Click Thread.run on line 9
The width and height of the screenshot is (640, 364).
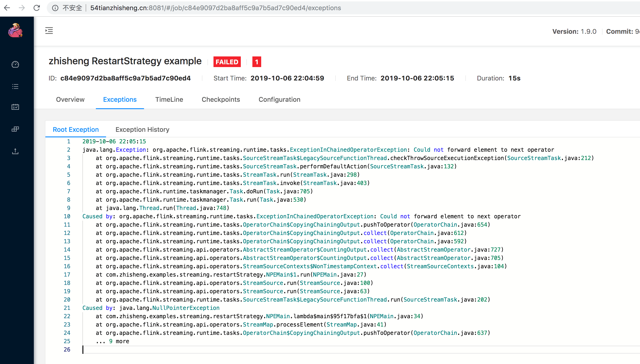pos(163,208)
